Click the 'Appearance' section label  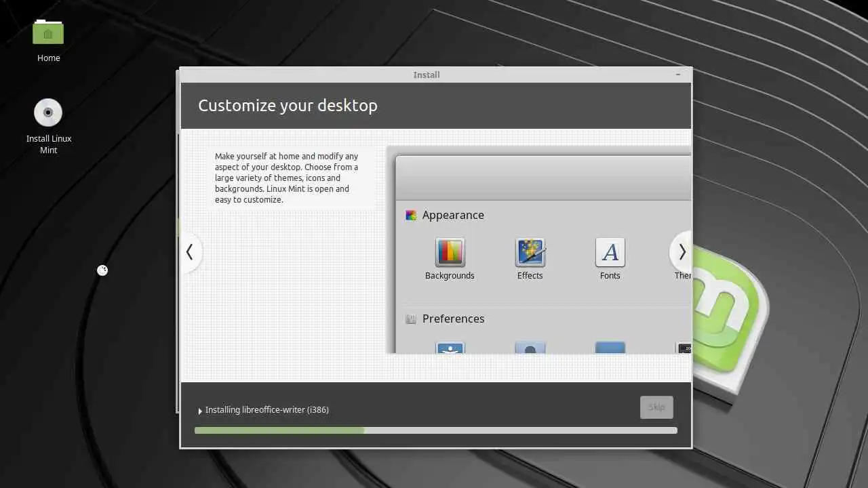[x=453, y=215]
